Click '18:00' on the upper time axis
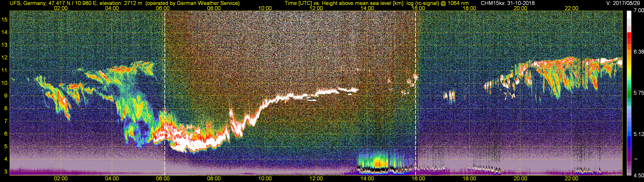Image resolution: width=644 pixels, height=182 pixels. [469, 8]
